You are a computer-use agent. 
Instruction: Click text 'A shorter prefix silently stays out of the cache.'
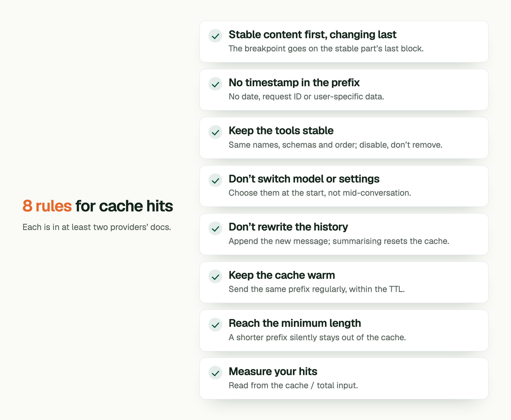(317, 337)
